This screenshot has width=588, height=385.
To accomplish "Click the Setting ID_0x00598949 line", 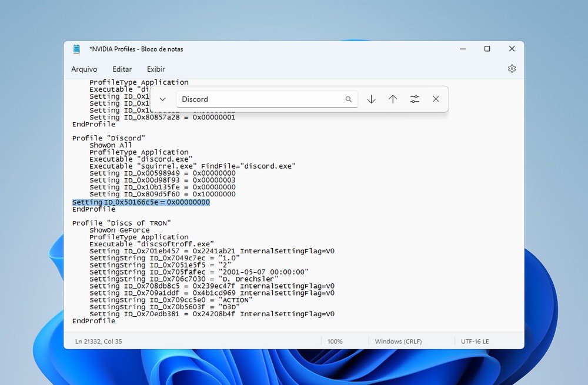I will click(162, 173).
